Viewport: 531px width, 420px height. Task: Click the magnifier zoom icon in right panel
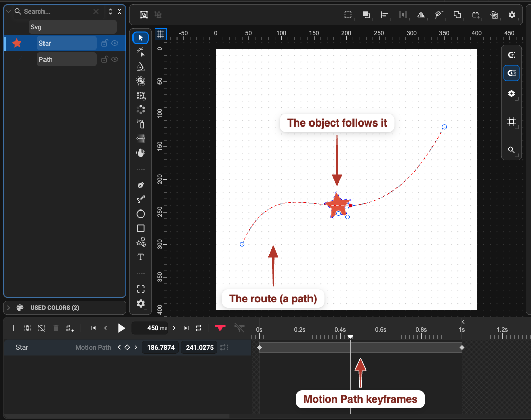tap(511, 150)
